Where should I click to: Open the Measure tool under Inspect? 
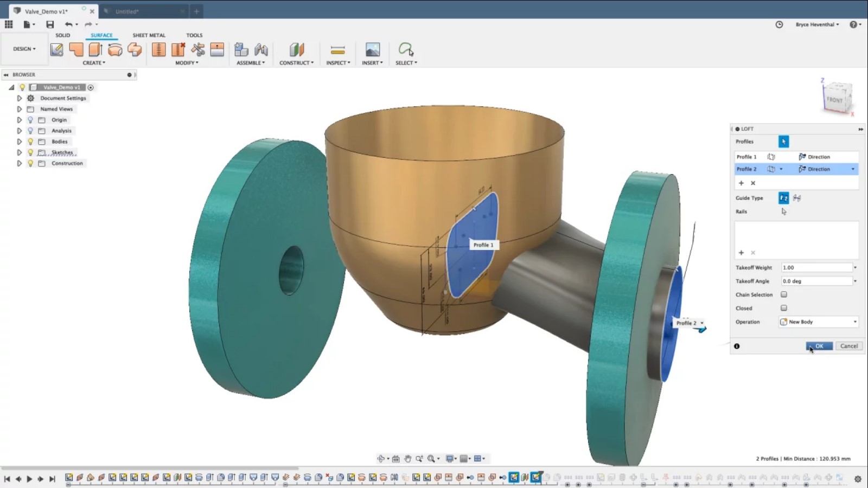337,49
